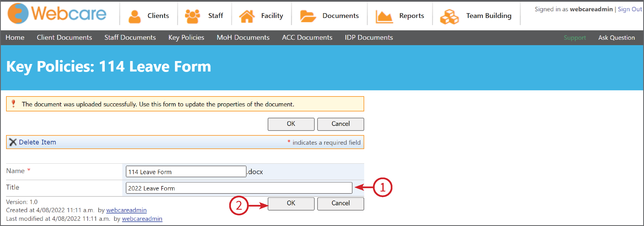The height and width of the screenshot is (226, 644).
Task: Open the Clients section icon
Action: [x=135, y=15]
